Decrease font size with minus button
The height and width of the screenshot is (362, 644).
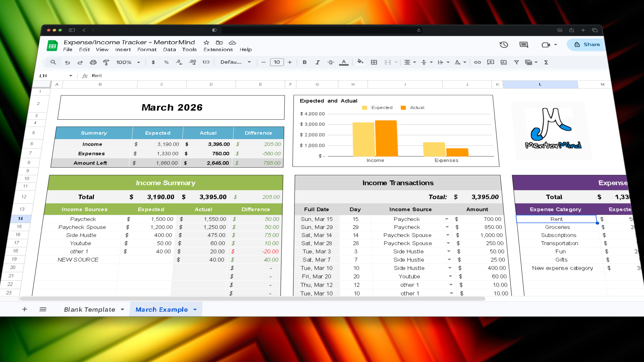(x=264, y=62)
